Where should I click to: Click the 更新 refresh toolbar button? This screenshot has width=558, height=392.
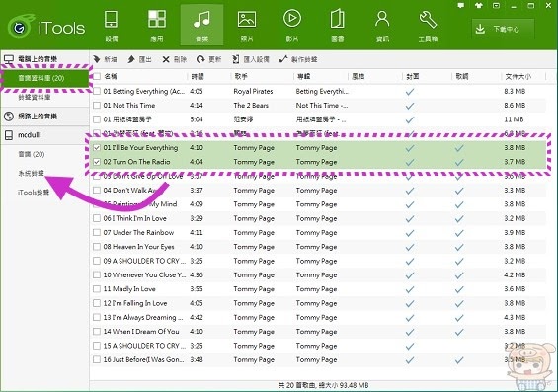(209, 59)
